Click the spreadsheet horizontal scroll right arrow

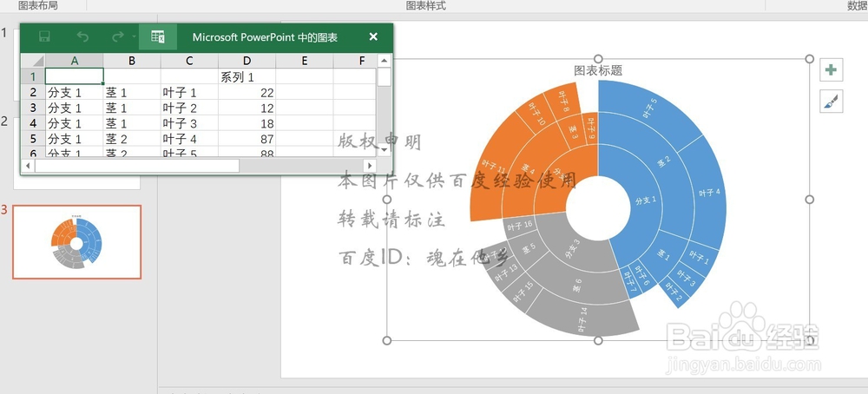pyautogui.click(x=370, y=165)
